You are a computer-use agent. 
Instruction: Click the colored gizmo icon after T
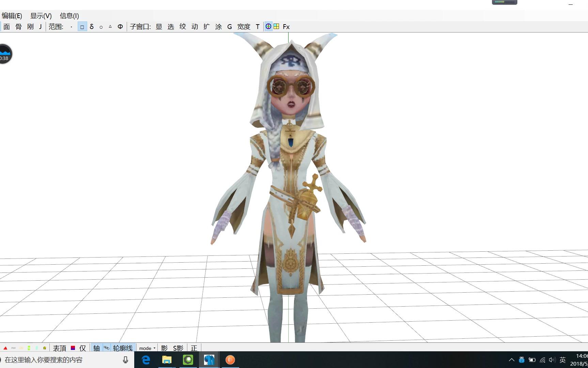268,26
